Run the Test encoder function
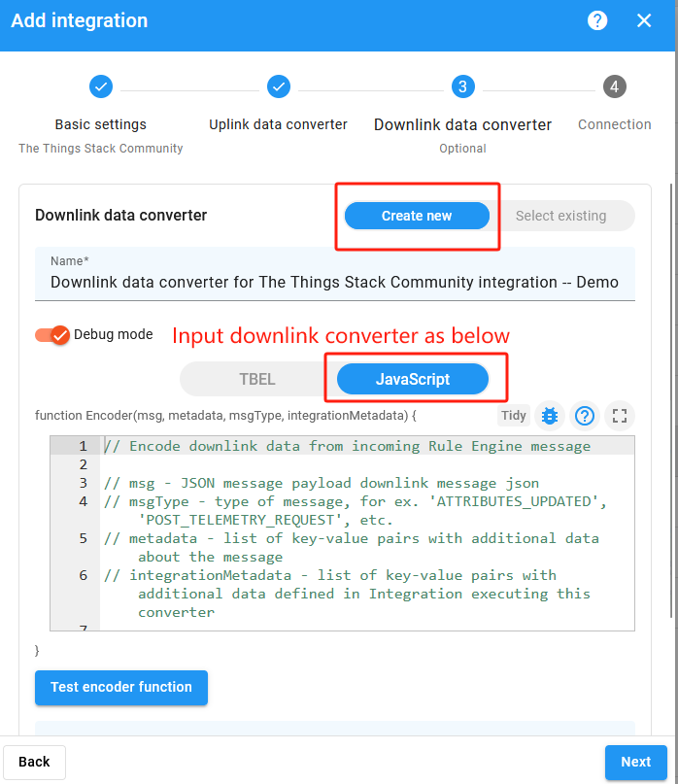 point(120,687)
